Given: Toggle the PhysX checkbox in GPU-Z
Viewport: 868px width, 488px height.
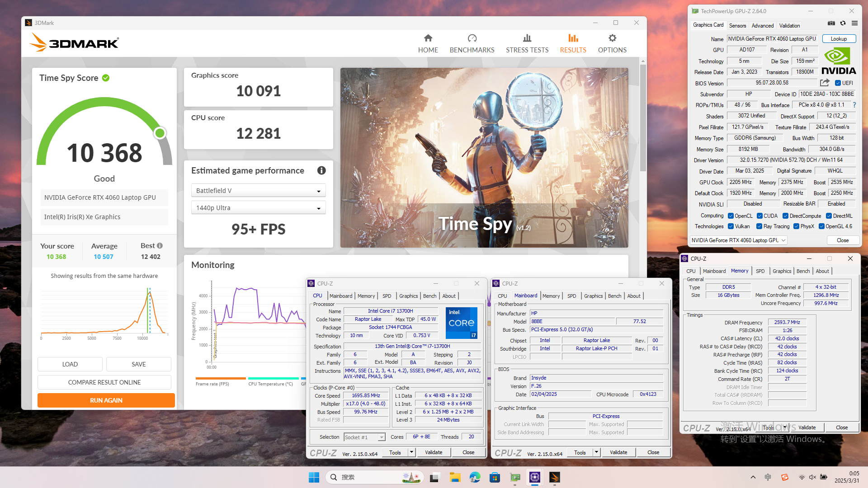Looking at the screenshot, I should coord(797,226).
